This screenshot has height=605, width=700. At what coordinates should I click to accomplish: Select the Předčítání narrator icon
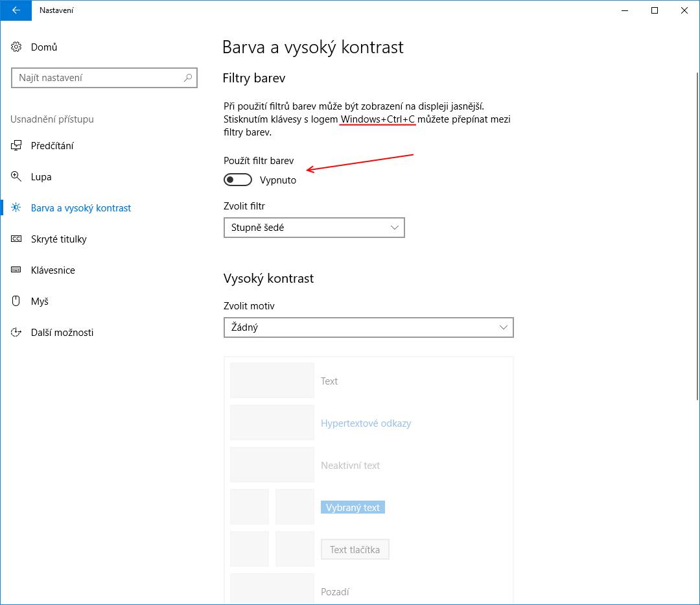pyautogui.click(x=16, y=145)
